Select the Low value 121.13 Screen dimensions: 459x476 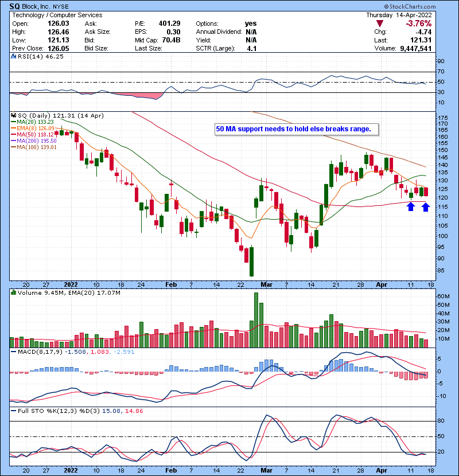point(59,40)
